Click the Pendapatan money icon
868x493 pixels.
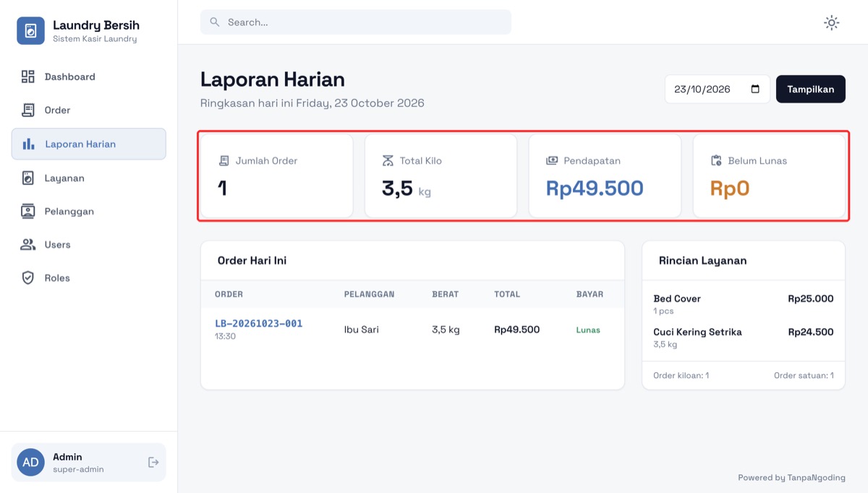[552, 160]
